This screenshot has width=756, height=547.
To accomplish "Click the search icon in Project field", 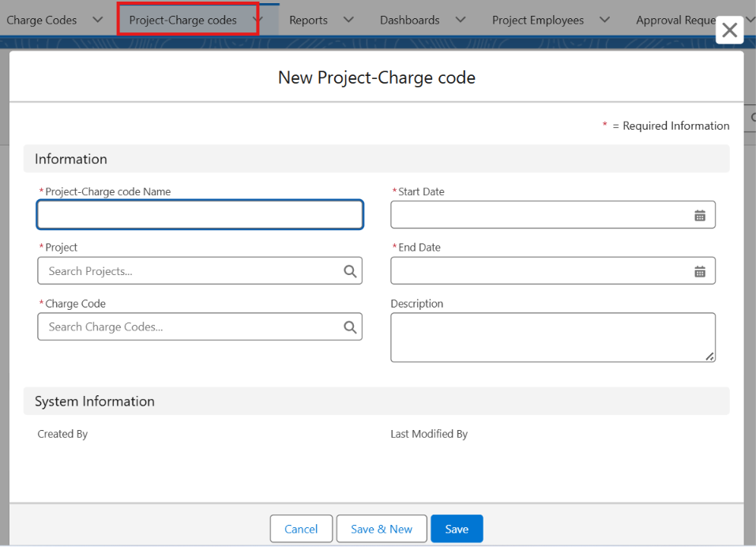I will tap(350, 271).
